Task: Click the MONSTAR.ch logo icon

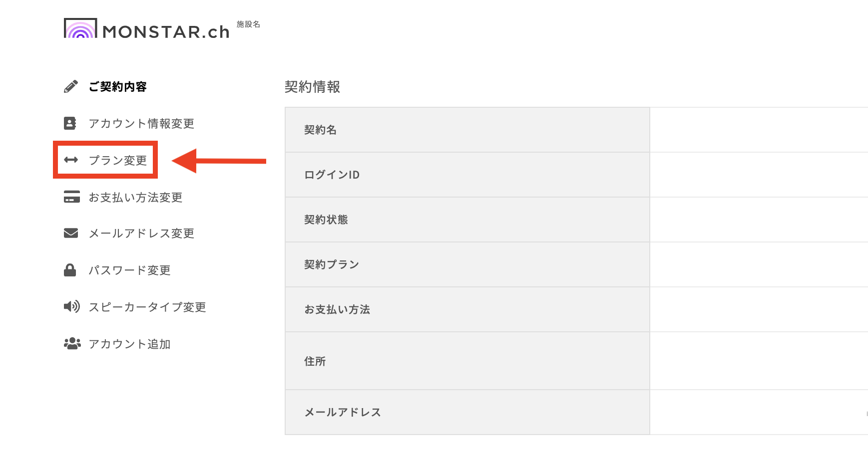Action: point(80,28)
